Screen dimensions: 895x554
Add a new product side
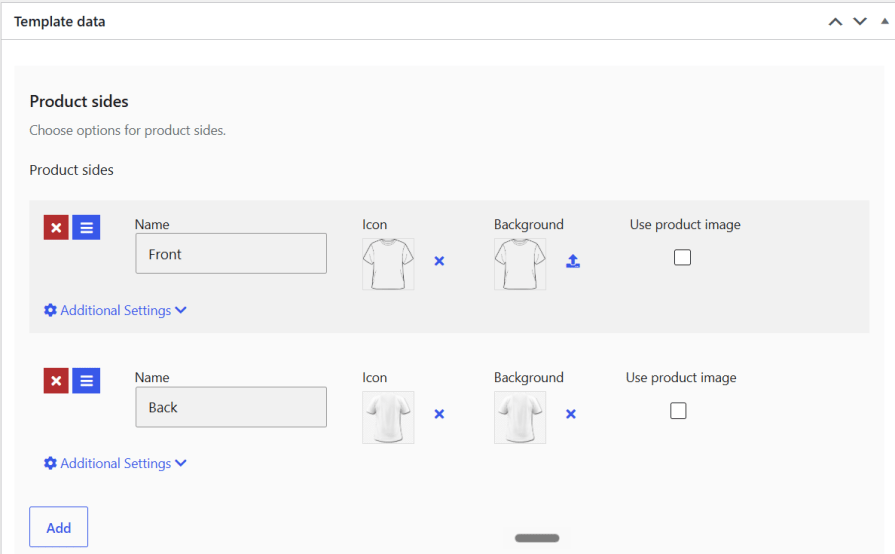59,527
